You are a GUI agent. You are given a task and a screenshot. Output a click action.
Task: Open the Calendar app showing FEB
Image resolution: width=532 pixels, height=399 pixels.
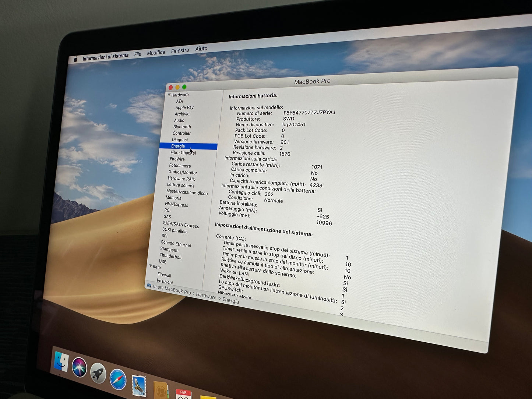(184, 394)
